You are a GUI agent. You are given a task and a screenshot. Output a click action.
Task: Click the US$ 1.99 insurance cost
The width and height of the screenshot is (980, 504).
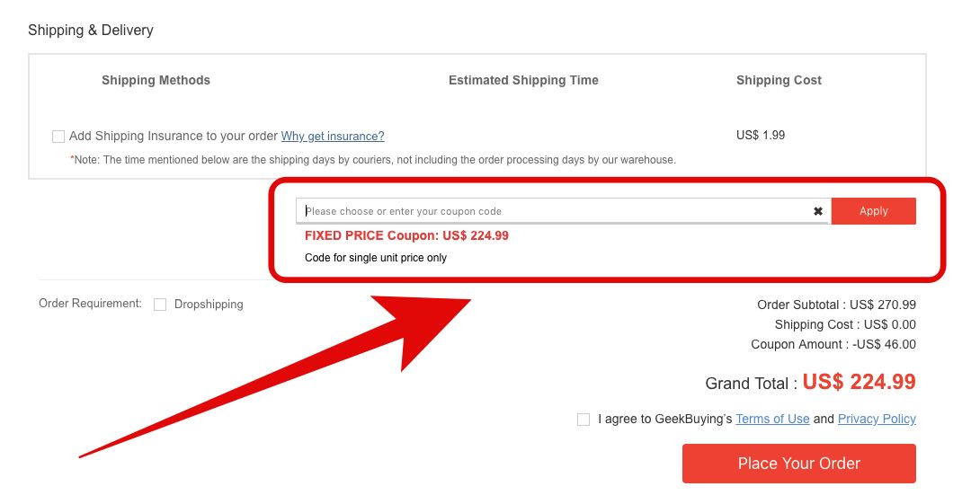click(x=761, y=135)
